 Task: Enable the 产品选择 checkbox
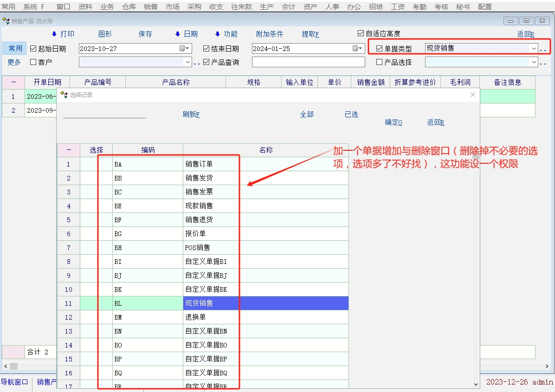[379, 62]
